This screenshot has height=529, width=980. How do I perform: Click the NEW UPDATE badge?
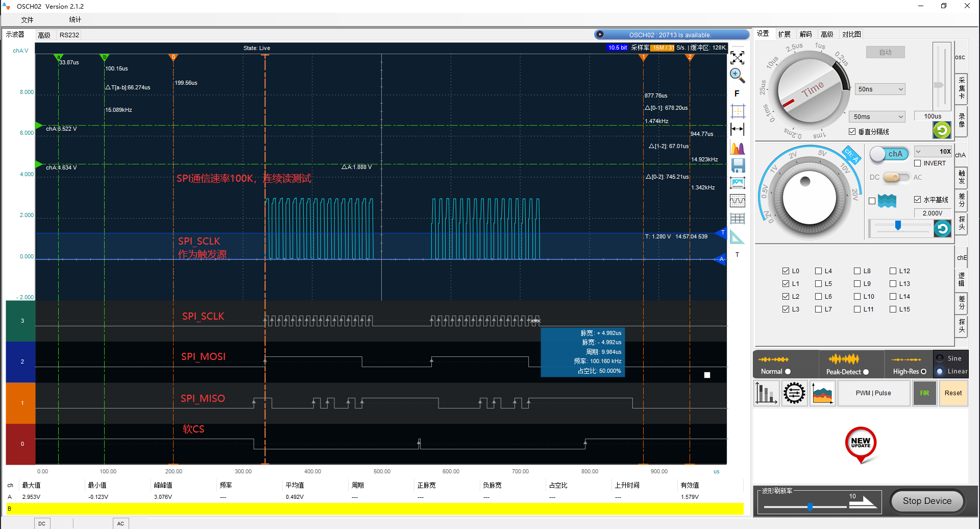pyautogui.click(x=861, y=444)
